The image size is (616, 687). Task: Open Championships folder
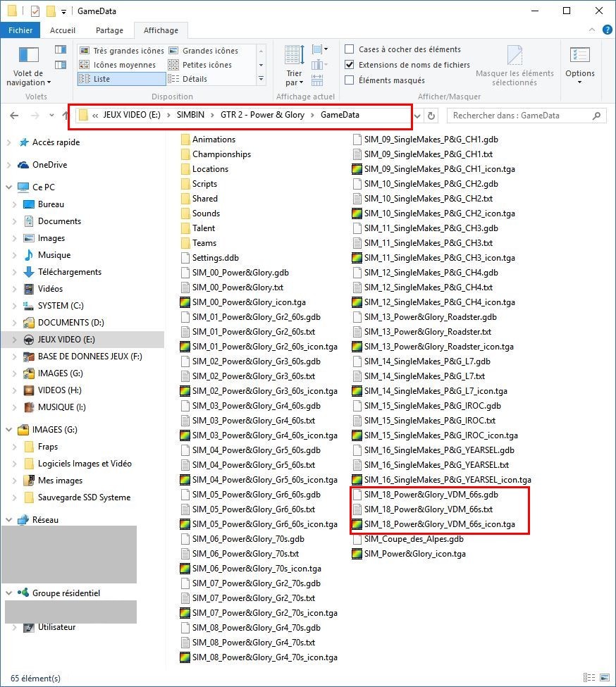pyautogui.click(x=216, y=154)
